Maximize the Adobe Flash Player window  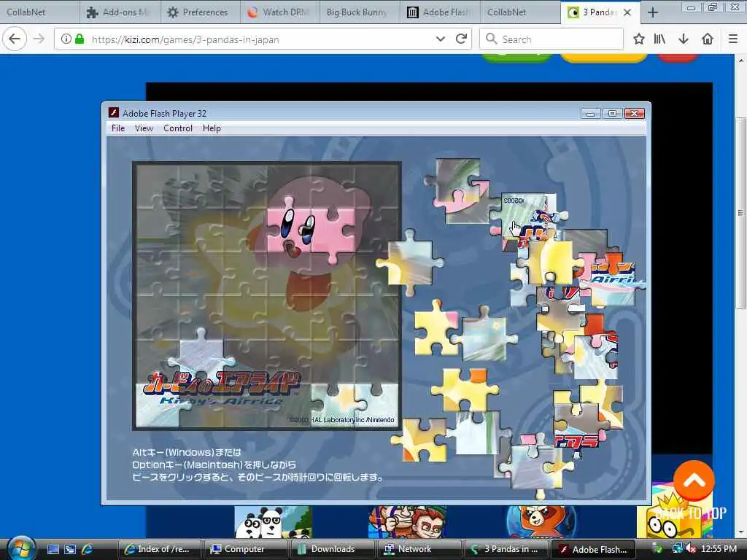point(612,113)
